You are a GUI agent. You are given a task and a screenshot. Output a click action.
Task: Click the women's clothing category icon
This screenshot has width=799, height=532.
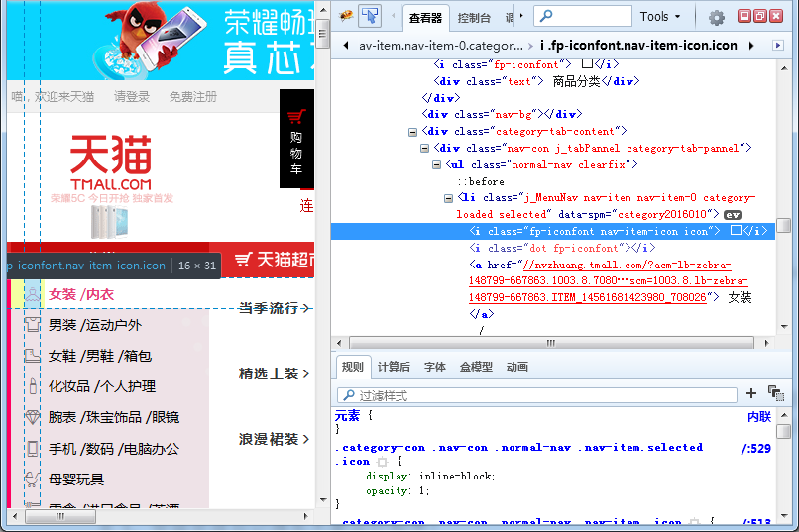click(x=32, y=294)
